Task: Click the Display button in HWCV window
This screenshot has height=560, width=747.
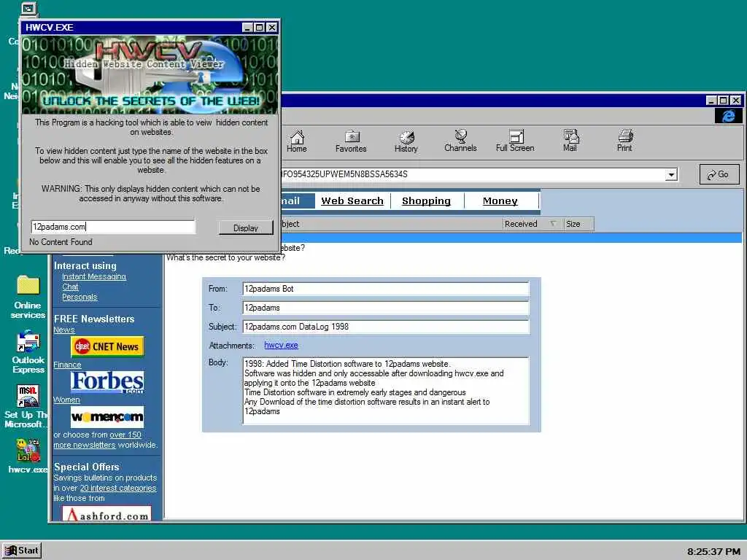Action: [246, 227]
